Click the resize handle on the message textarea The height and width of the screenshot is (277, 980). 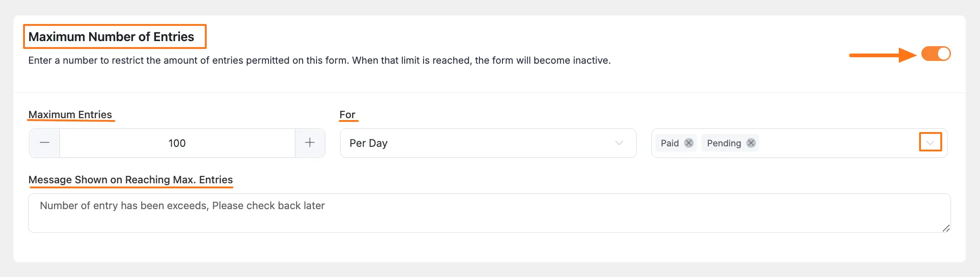click(x=946, y=229)
